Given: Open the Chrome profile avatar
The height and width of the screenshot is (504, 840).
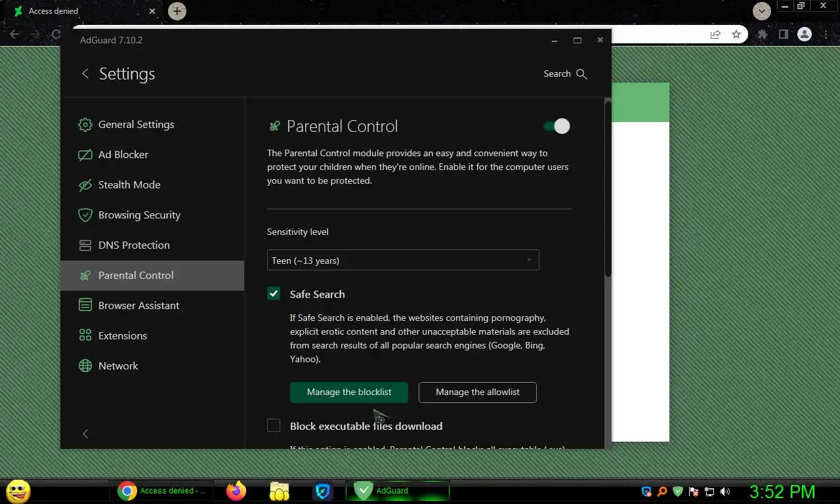Looking at the screenshot, I should click(804, 34).
